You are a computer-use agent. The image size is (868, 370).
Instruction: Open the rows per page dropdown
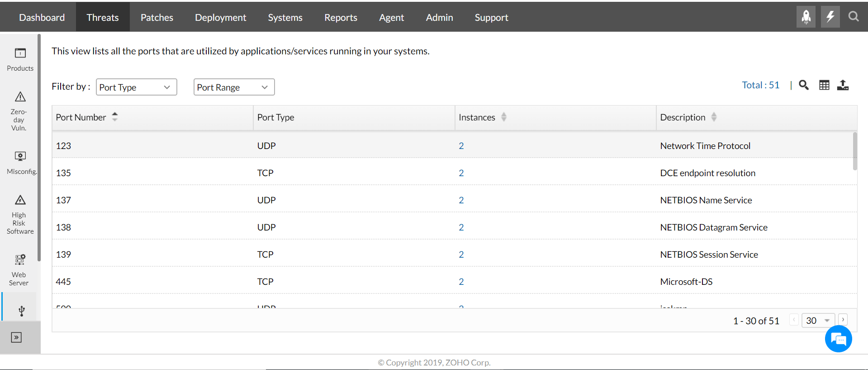(x=818, y=321)
